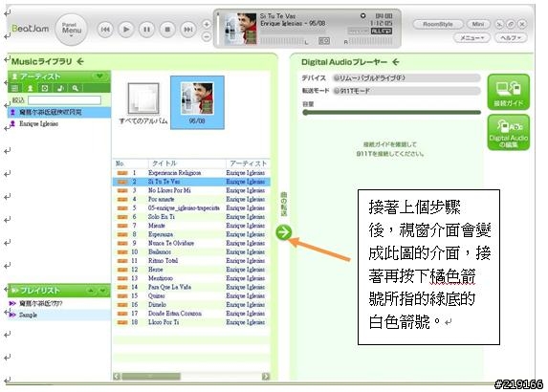The width and height of the screenshot is (548, 392).
Task: Click the now-playing album art
Action: tap(240, 29)
